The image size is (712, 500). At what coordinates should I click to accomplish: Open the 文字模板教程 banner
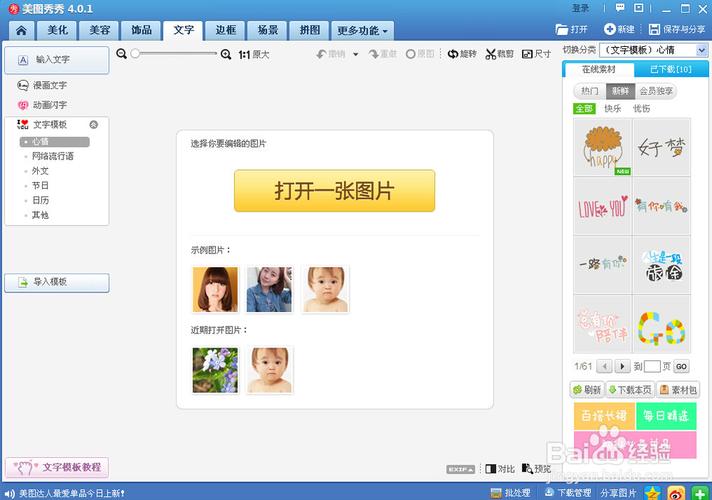coord(57,467)
